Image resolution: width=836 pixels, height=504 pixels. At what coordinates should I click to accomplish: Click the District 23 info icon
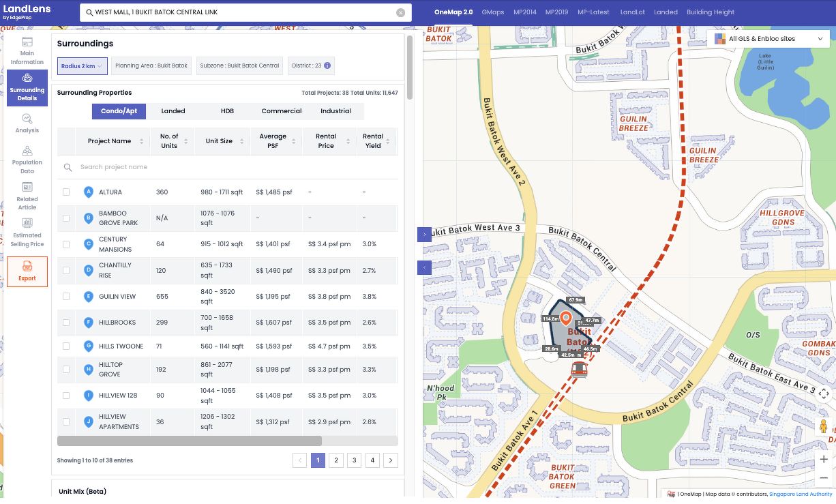(327, 65)
